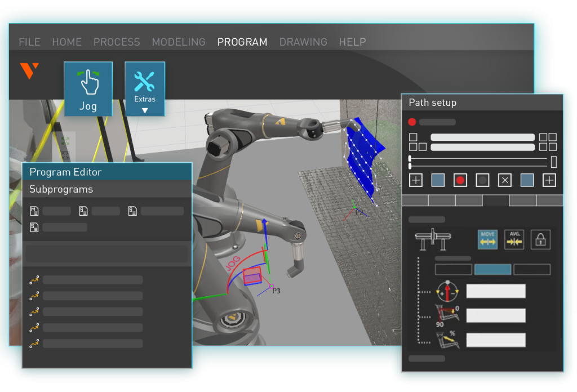Click the input field beside the tool-angle icon
577x392 pixels.
pos(496,315)
